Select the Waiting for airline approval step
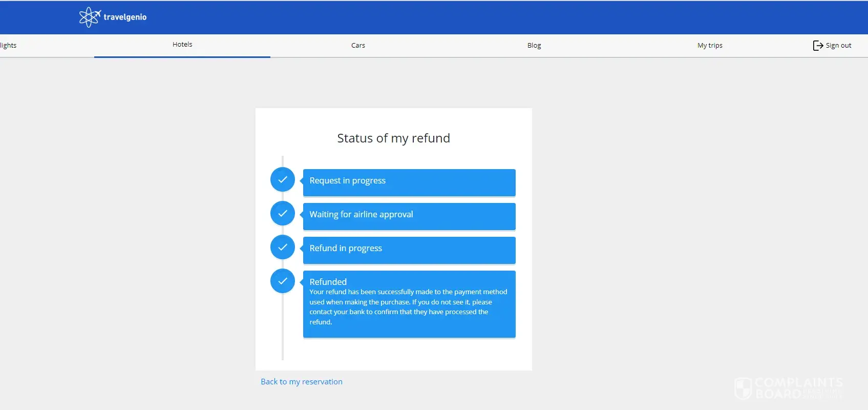This screenshot has height=410, width=868. point(409,216)
